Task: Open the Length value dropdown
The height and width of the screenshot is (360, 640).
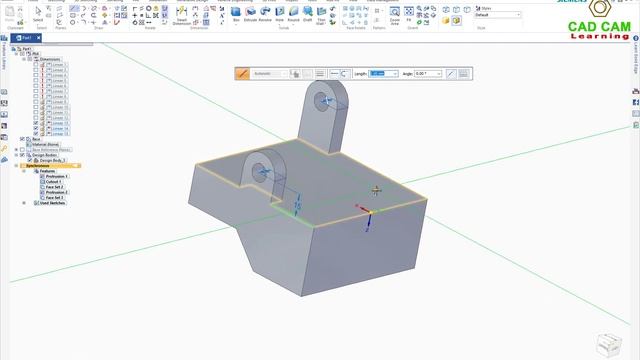Action: (x=395, y=73)
